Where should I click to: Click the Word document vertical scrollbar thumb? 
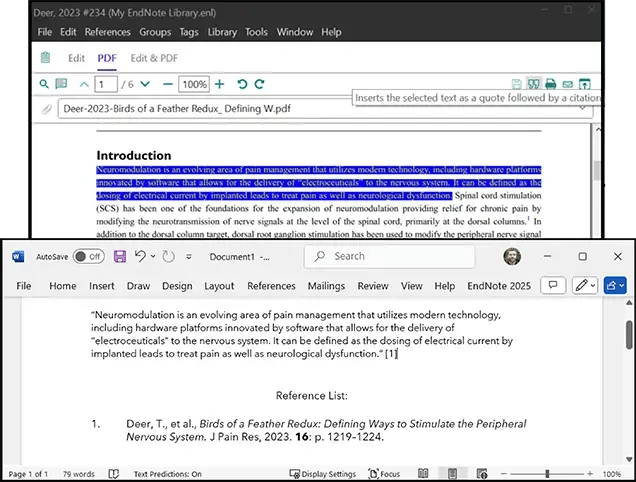coord(629,334)
